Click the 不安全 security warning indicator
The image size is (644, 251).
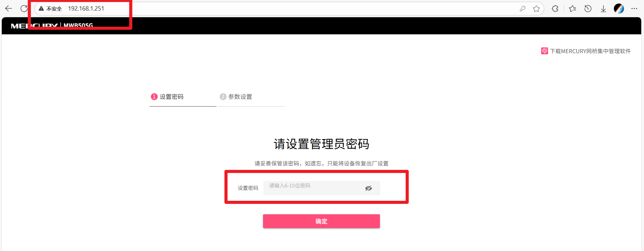point(51,9)
